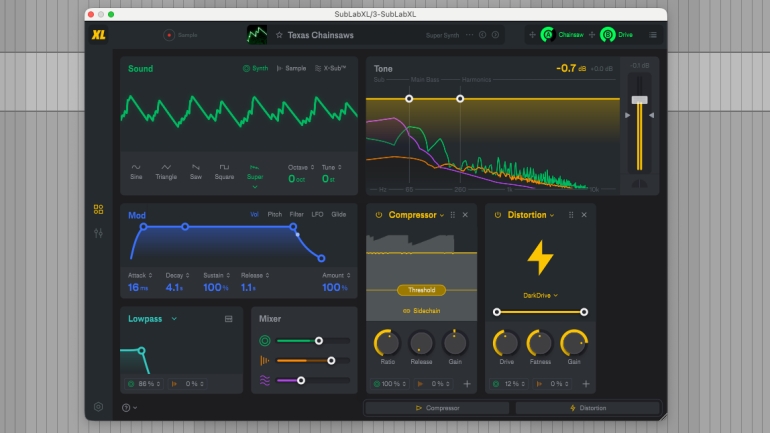This screenshot has height=433, width=770.
Task: Click the red Sample record button
Action: pyautogui.click(x=169, y=35)
